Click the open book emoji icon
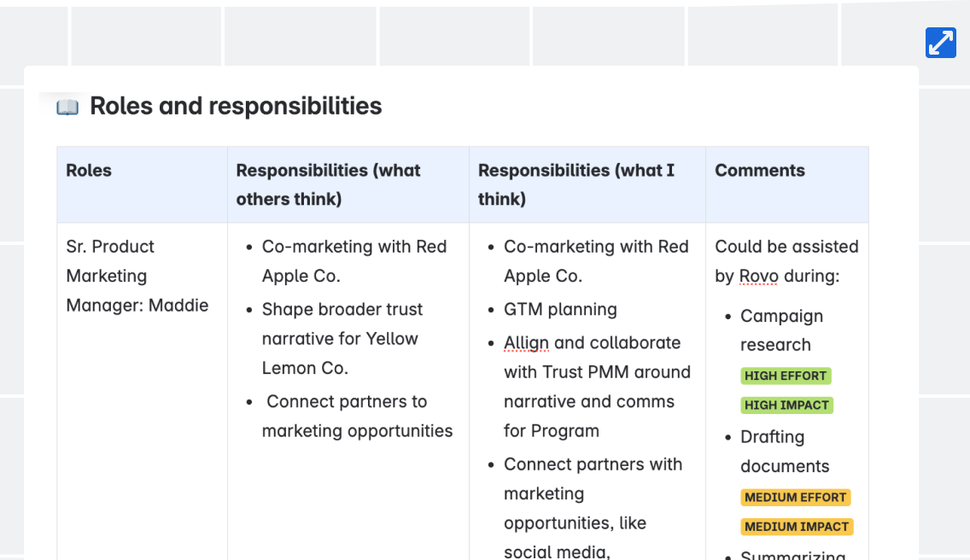This screenshot has width=970, height=560. (67, 107)
